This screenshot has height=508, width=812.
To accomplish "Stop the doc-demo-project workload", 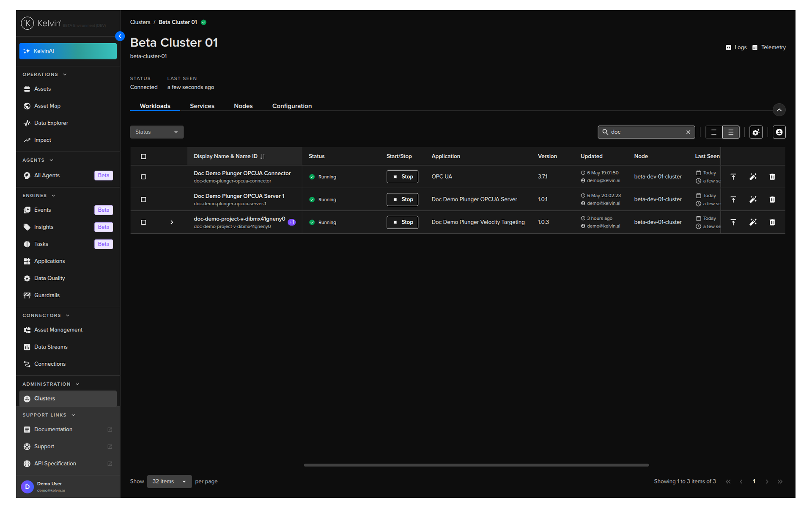I will pyautogui.click(x=402, y=222).
